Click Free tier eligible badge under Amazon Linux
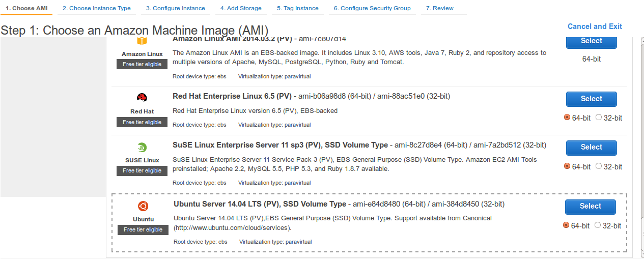Viewport: 644px width, 261px height. (x=142, y=65)
